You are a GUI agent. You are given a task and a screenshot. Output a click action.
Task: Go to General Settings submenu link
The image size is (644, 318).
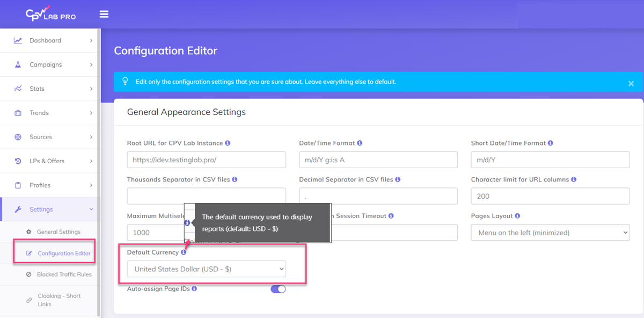click(58, 232)
